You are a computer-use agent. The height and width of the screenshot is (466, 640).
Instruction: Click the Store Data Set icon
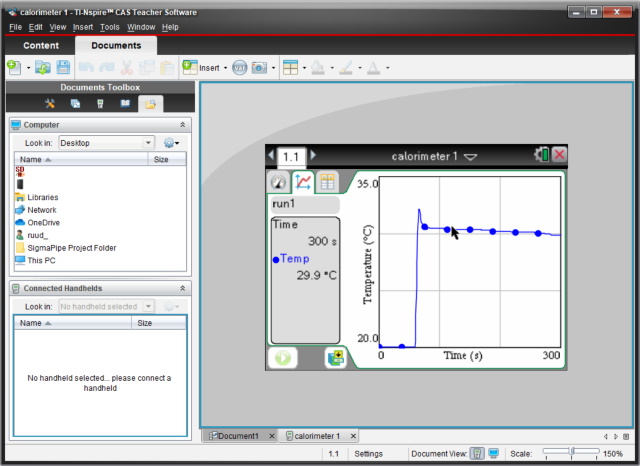point(335,357)
